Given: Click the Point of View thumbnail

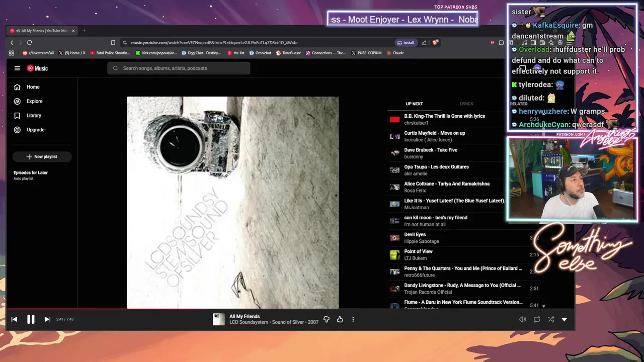Looking at the screenshot, I should pyautogui.click(x=394, y=255).
